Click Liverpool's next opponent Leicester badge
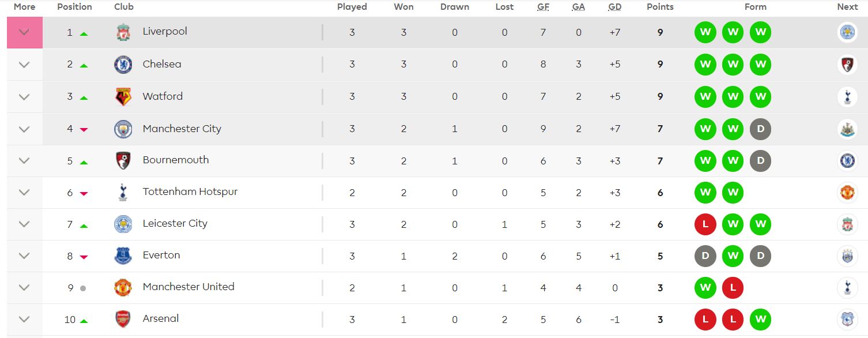 (x=847, y=32)
